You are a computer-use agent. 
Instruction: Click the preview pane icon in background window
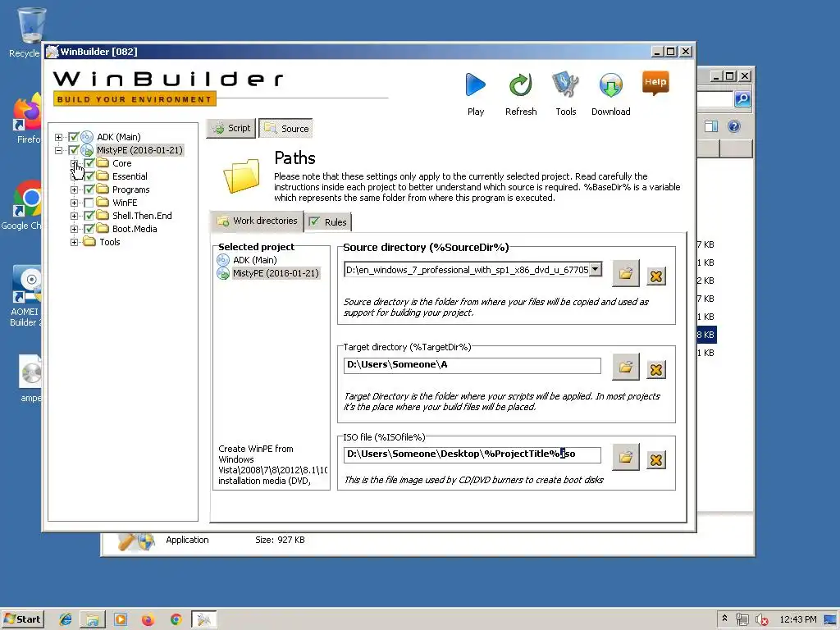pos(711,126)
